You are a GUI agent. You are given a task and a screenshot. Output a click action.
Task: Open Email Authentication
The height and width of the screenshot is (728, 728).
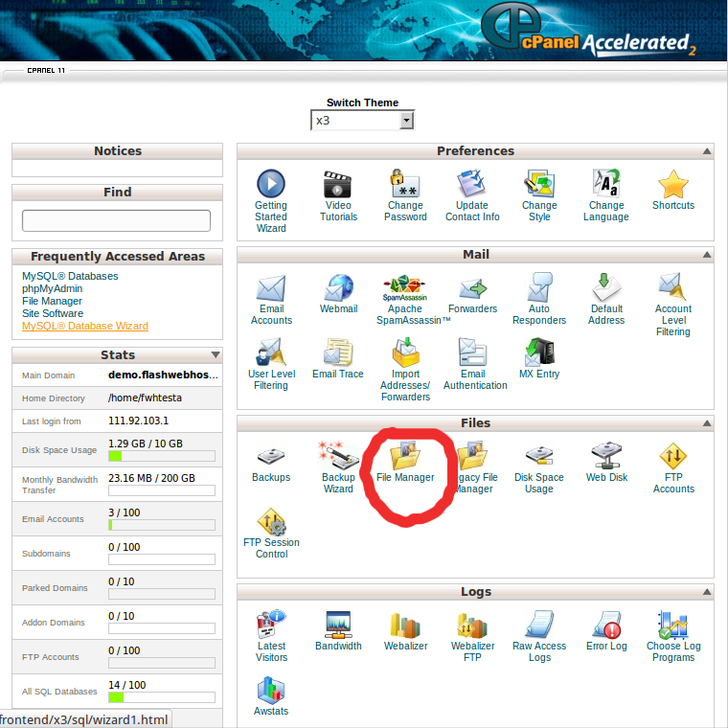tap(472, 353)
